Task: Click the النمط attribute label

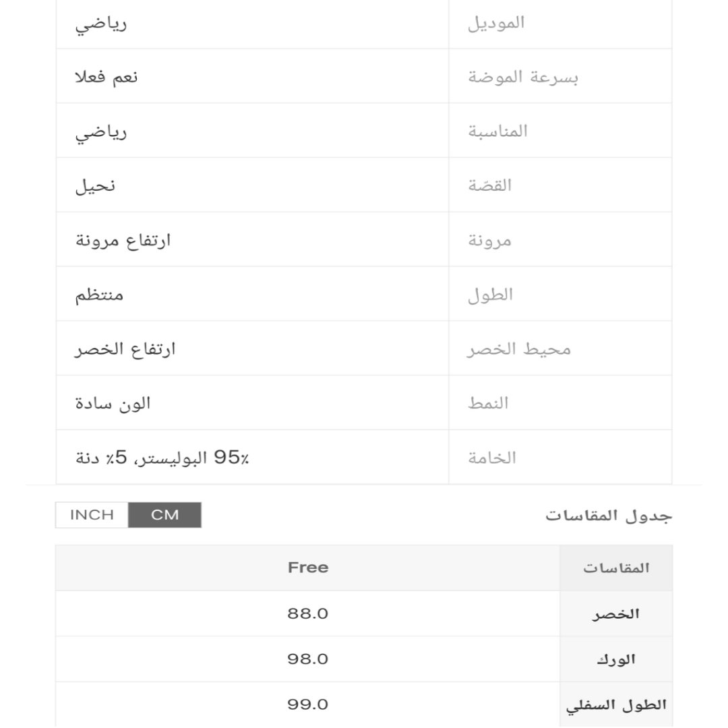Action: tap(488, 403)
